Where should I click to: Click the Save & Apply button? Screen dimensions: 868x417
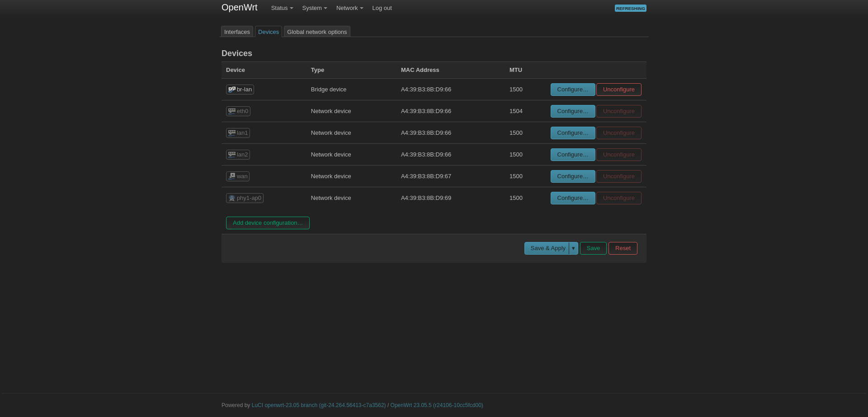click(x=547, y=248)
